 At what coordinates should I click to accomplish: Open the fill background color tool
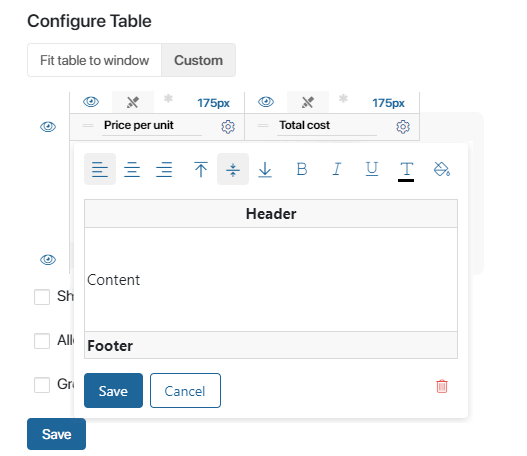(x=442, y=169)
